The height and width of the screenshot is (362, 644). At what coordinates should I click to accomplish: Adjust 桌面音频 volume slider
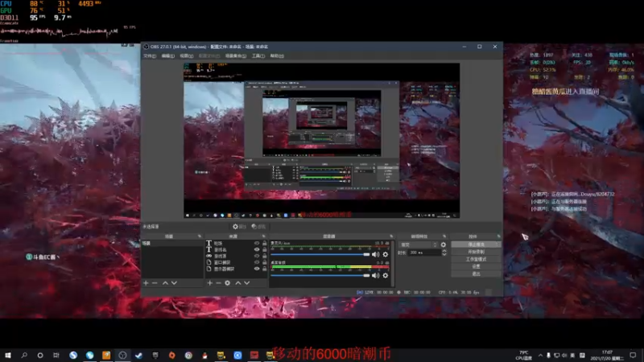[320, 275]
